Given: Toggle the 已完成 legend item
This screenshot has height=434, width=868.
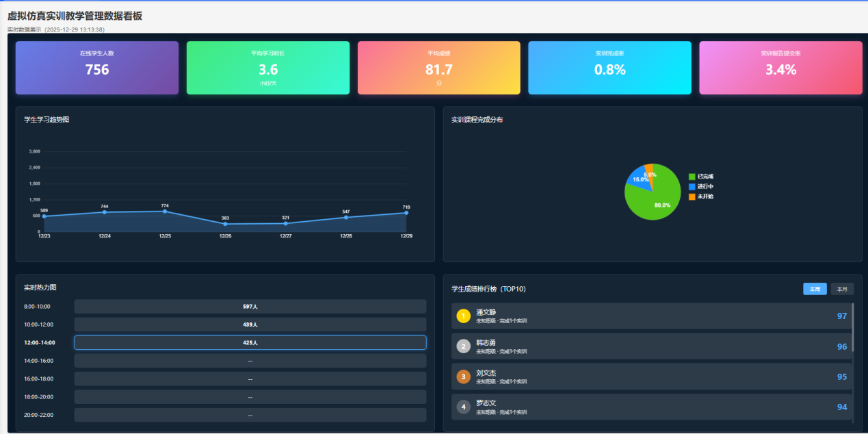Looking at the screenshot, I should pyautogui.click(x=701, y=177).
